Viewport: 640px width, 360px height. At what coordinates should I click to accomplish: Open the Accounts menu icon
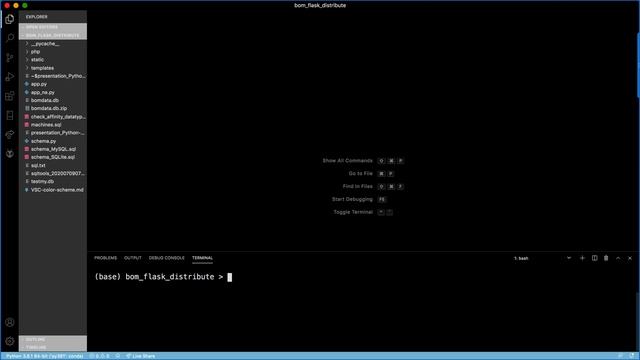[10, 322]
